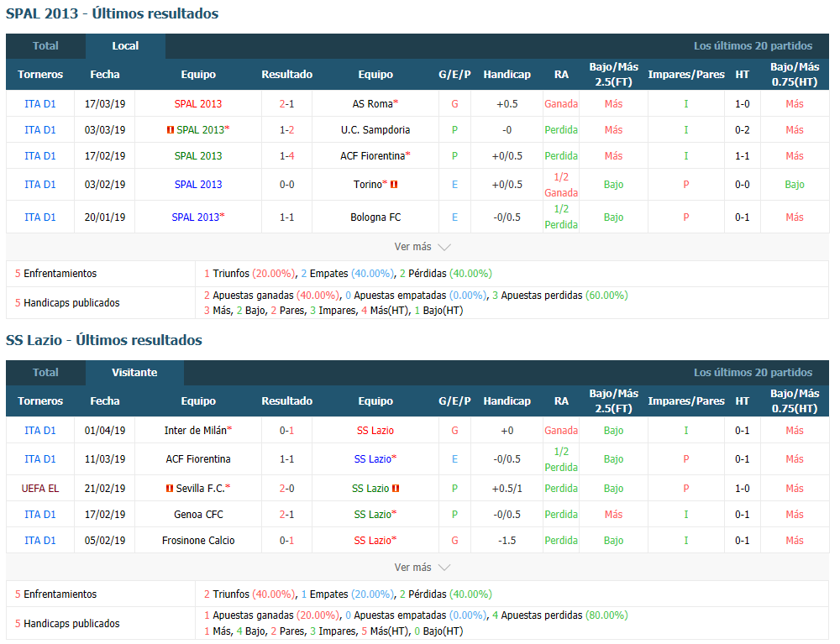Switch to Total tab in SS Lazio section
Image resolution: width=840 pixels, height=644 pixels.
click(x=45, y=373)
